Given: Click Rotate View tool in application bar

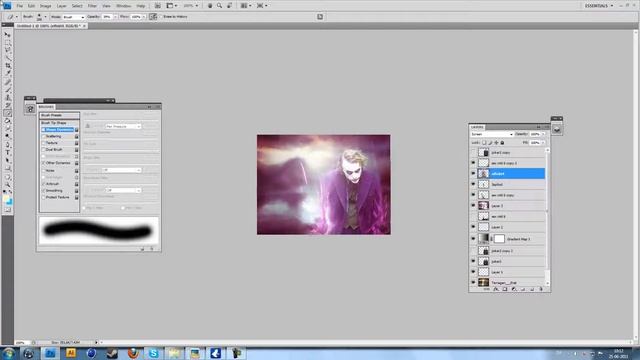Looking at the screenshot, I should [x=229, y=6].
